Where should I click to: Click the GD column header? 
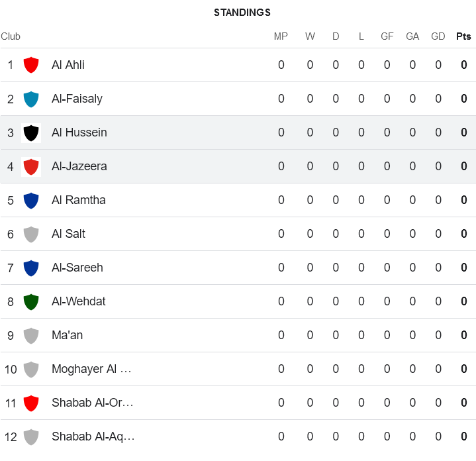(438, 36)
